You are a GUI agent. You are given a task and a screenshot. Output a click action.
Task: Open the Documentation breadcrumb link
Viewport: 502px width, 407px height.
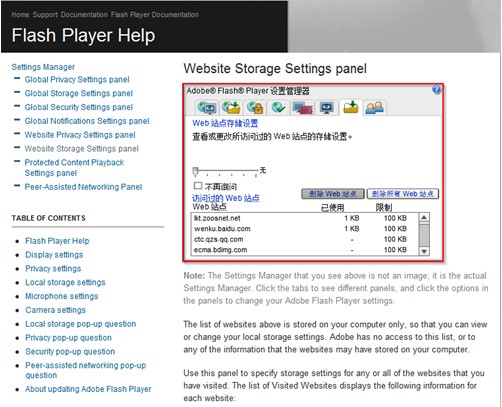pos(84,15)
